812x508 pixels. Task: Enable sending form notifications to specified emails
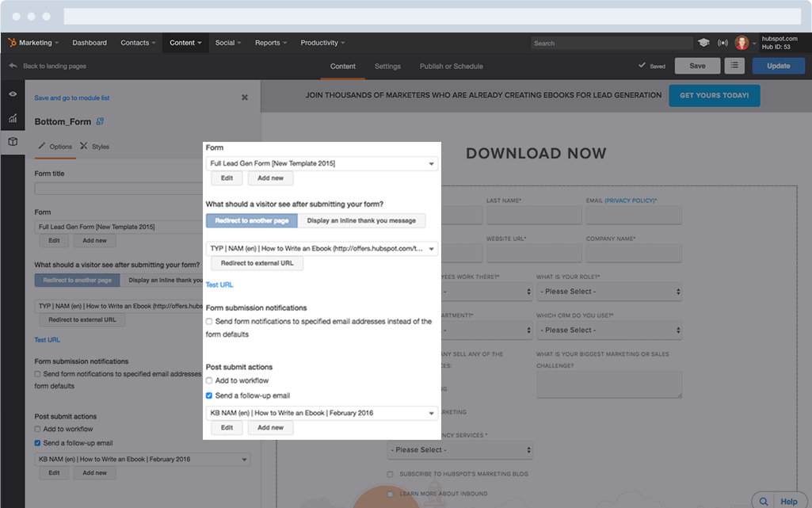click(x=208, y=321)
